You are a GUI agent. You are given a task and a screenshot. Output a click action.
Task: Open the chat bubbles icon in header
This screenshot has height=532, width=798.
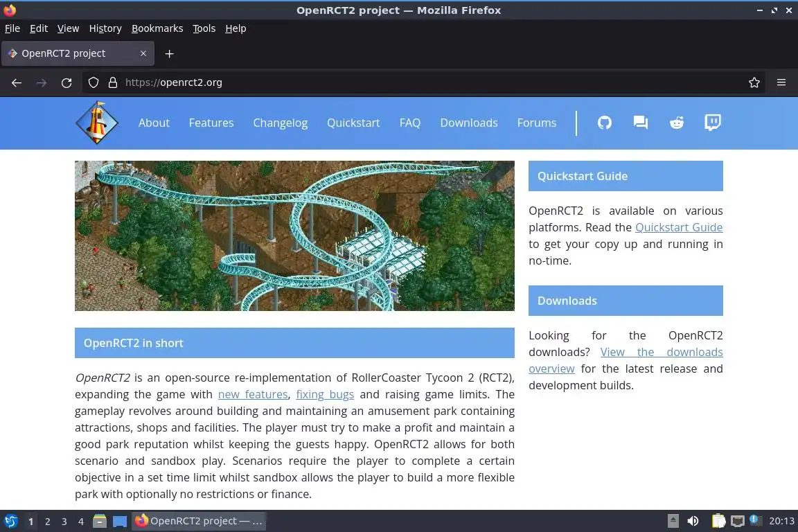point(640,123)
